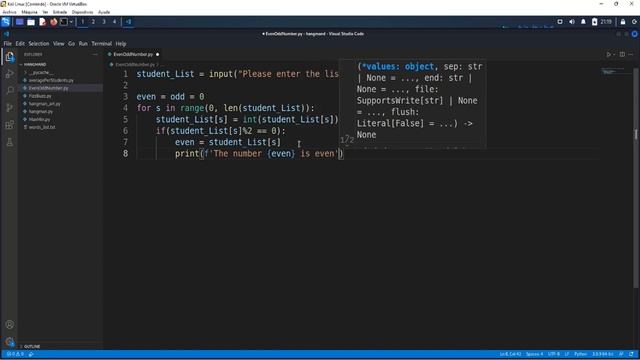Open the Explorer view in activity bar
Image resolution: width=640 pixels, height=360 pixels.
coord(9,57)
